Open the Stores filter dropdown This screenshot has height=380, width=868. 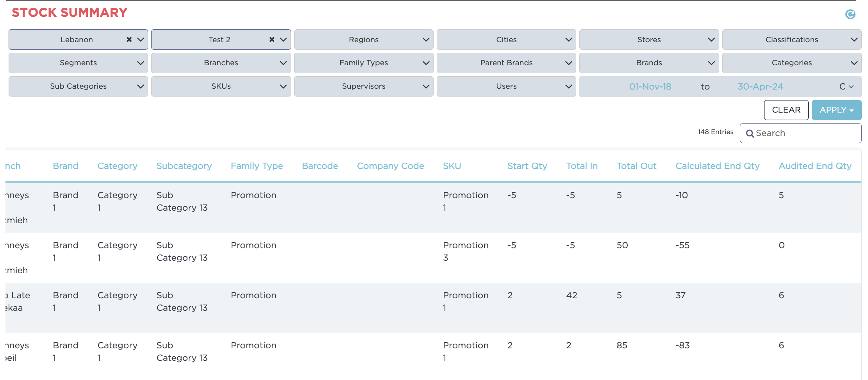pos(648,39)
